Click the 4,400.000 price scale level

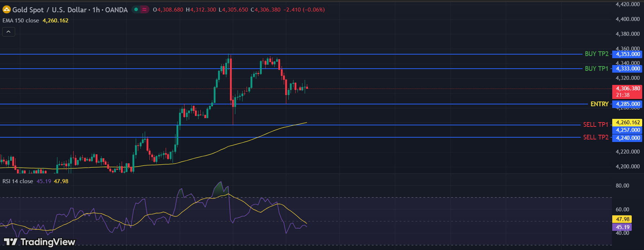pos(627,19)
